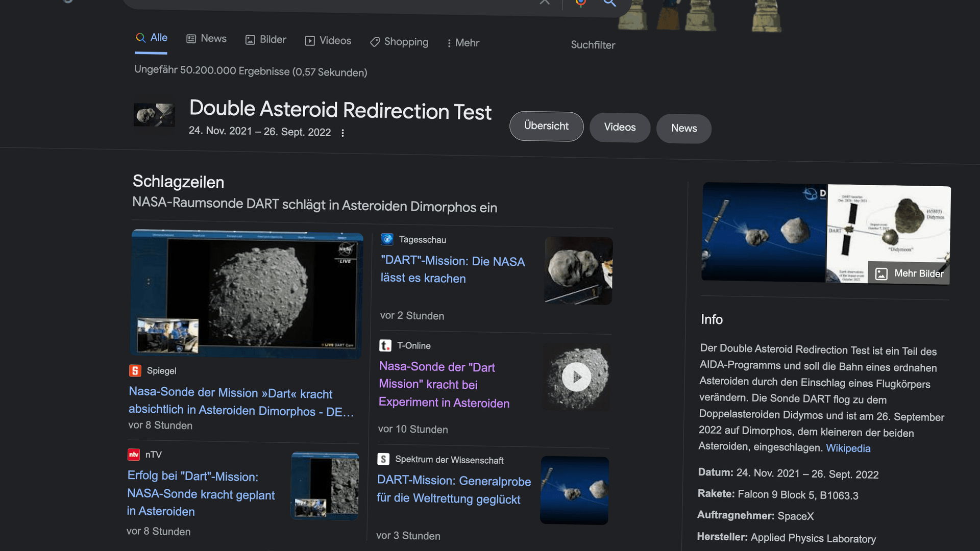980x551 pixels.
Task: Click the 'vor 3 Stunden' timestamp
Action: click(x=408, y=536)
